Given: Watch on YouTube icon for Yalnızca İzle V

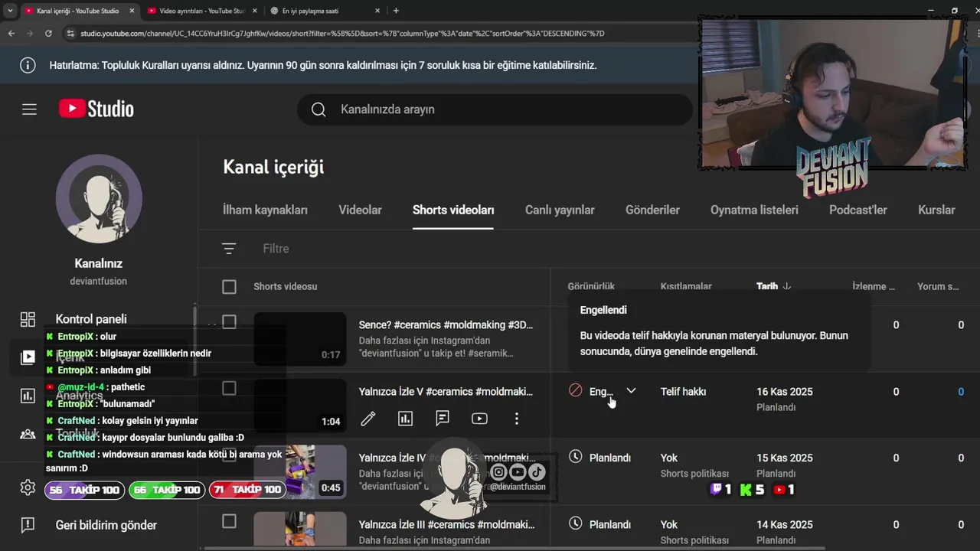Looking at the screenshot, I should 479,419.
